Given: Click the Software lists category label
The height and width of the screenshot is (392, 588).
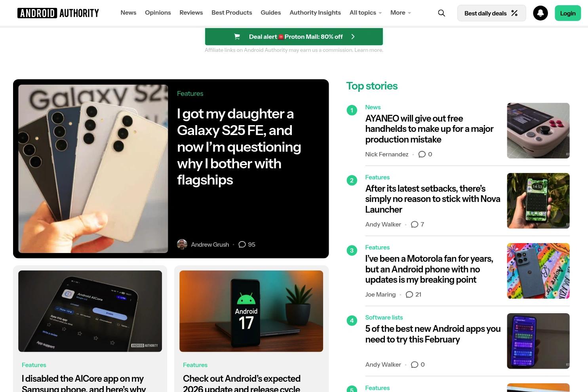Looking at the screenshot, I should [x=384, y=318].
